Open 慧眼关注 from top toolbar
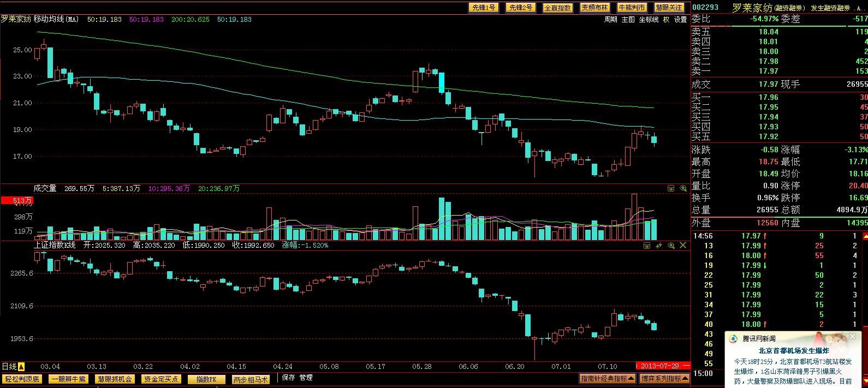Image resolution: width=868 pixels, height=388 pixels. [669, 8]
